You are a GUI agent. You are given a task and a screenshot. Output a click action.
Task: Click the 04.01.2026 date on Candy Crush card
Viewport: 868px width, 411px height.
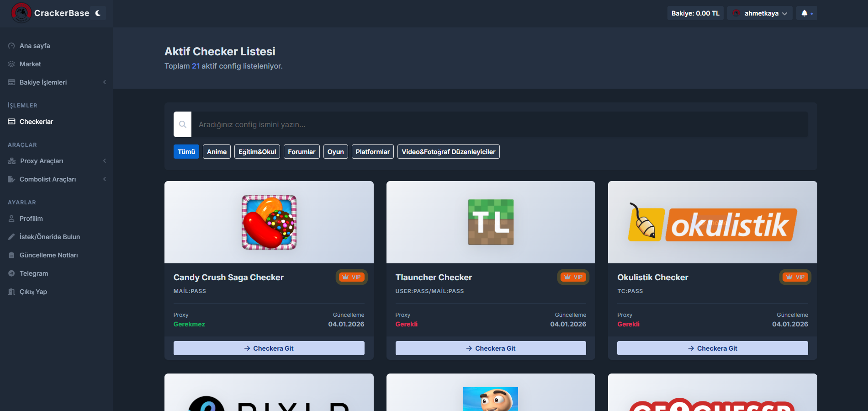click(346, 324)
